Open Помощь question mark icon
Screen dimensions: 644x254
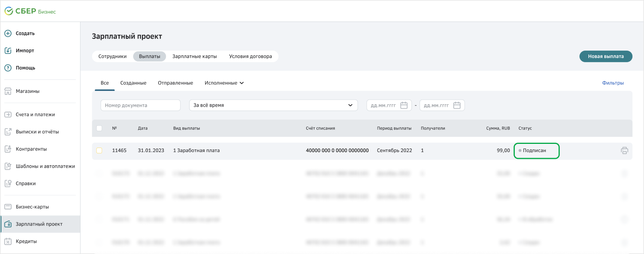8,68
